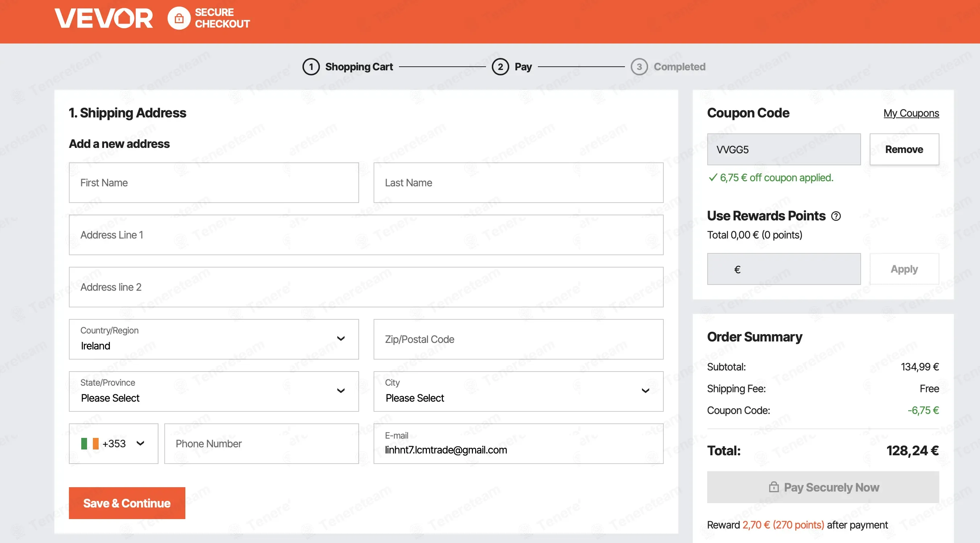Click the Ireland flag icon
980x543 pixels.
(x=90, y=443)
